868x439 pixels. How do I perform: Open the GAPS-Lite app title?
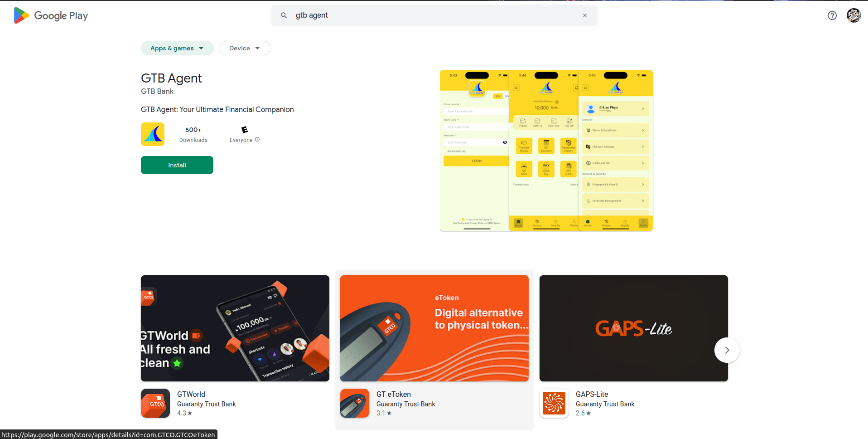coord(592,394)
